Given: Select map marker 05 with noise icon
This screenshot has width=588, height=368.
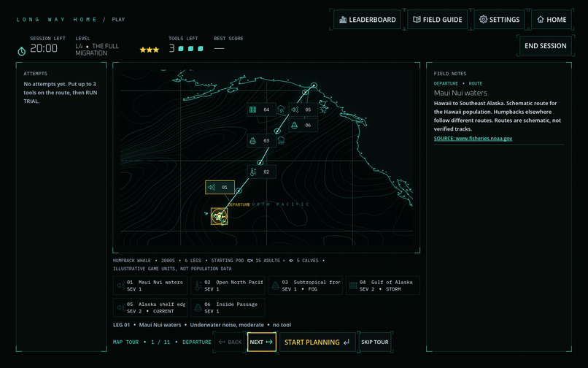Looking at the screenshot, I should 303,110.
